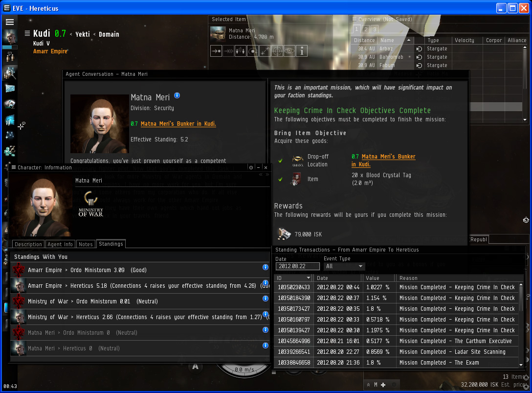Viewport: 532px width, 393px height.
Task: Open the character sheet portrait in sidebar
Action: pyautogui.click(x=9, y=37)
